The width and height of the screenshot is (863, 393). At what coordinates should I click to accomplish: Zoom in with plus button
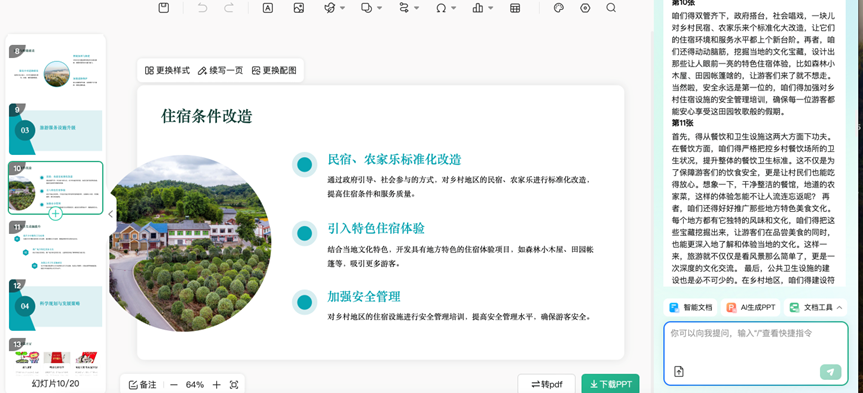[216, 385]
